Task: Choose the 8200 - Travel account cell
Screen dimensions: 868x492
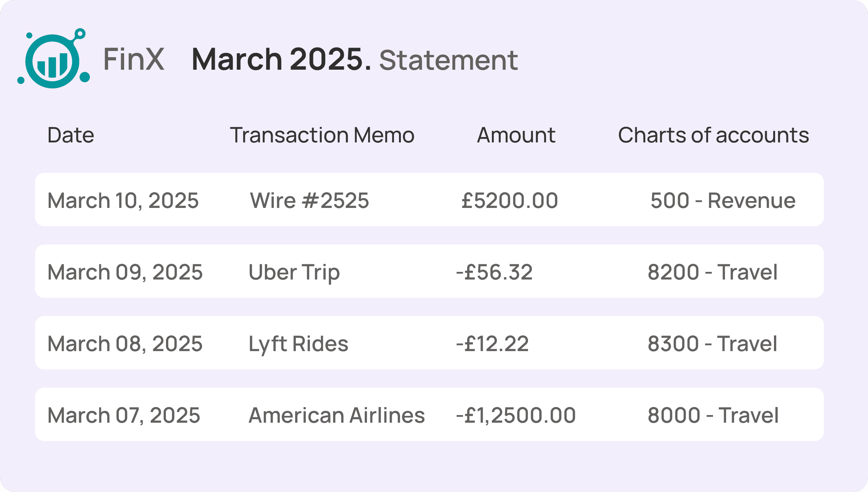Action: point(713,272)
